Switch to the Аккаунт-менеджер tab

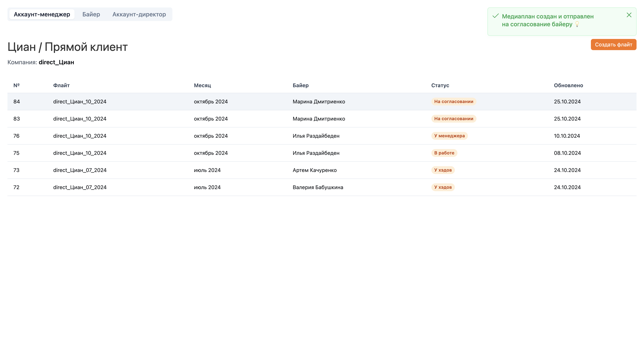(x=42, y=14)
